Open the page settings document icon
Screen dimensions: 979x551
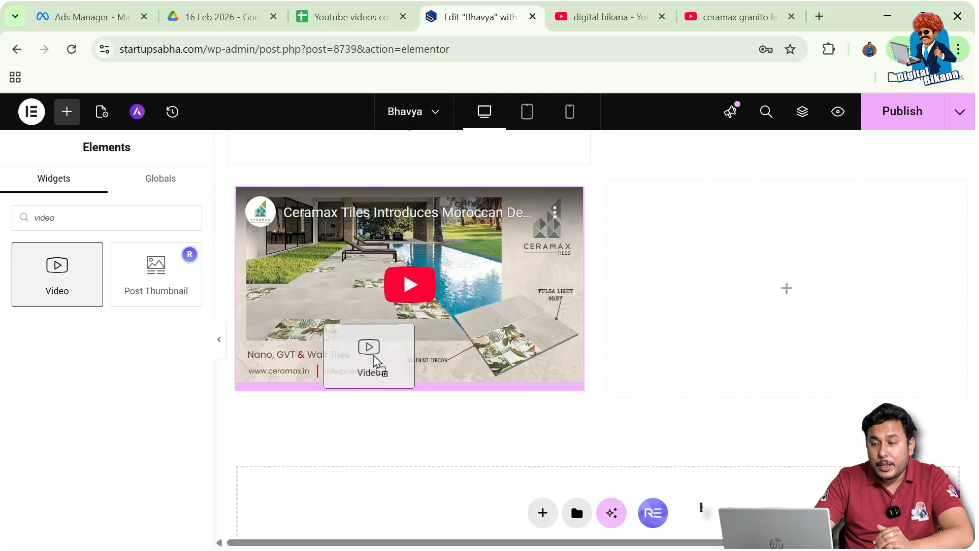coord(102,112)
